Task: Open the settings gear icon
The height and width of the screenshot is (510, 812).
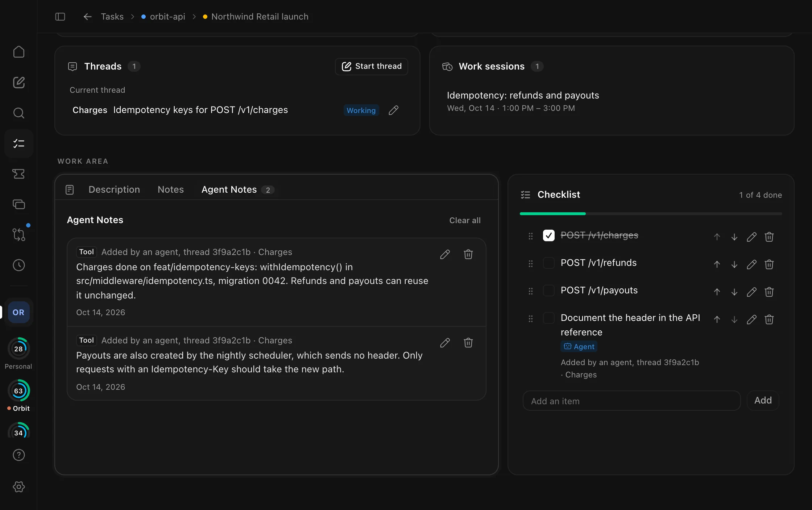Action: (x=19, y=486)
